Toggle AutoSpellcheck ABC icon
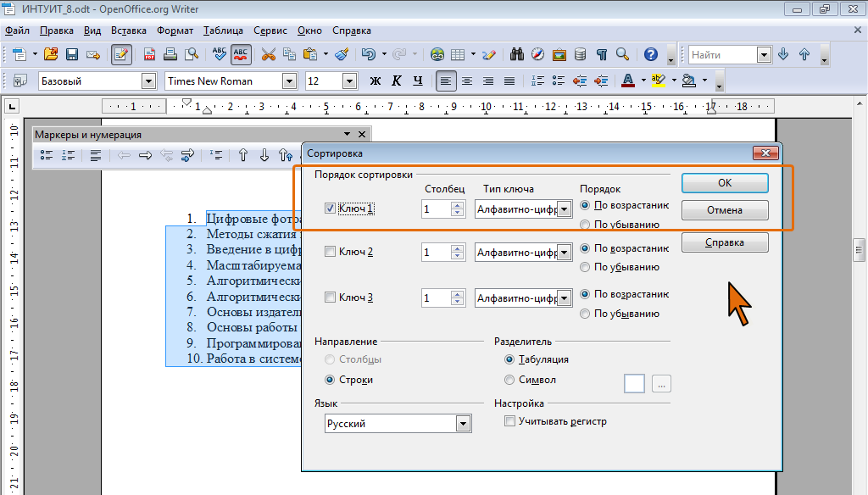 241,54
